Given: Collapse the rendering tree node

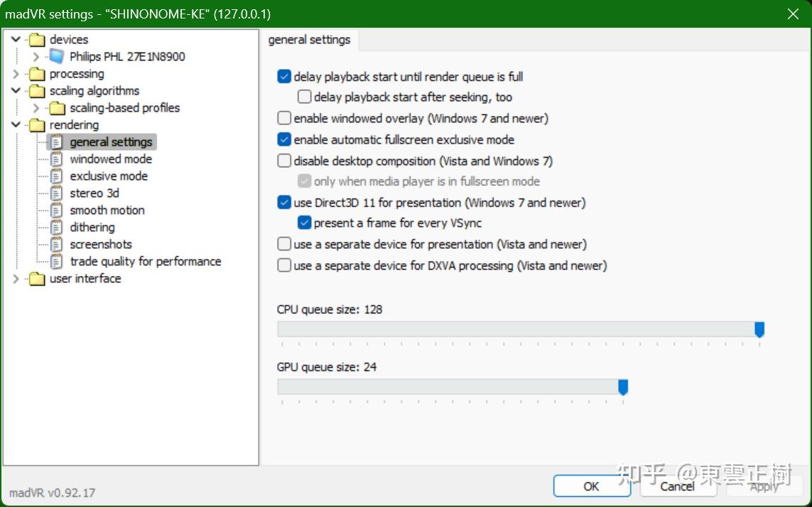Looking at the screenshot, I should click(x=16, y=125).
